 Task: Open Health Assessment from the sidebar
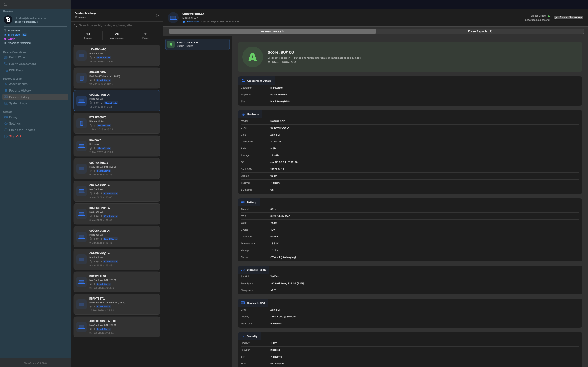coord(22,64)
